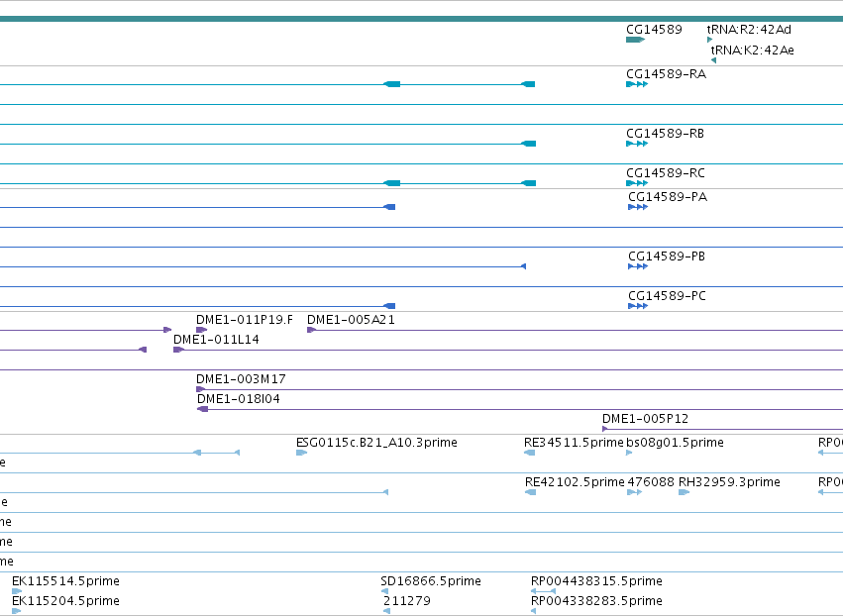
Task: Select the EK115204.5prime EST label
Action: coord(65,601)
